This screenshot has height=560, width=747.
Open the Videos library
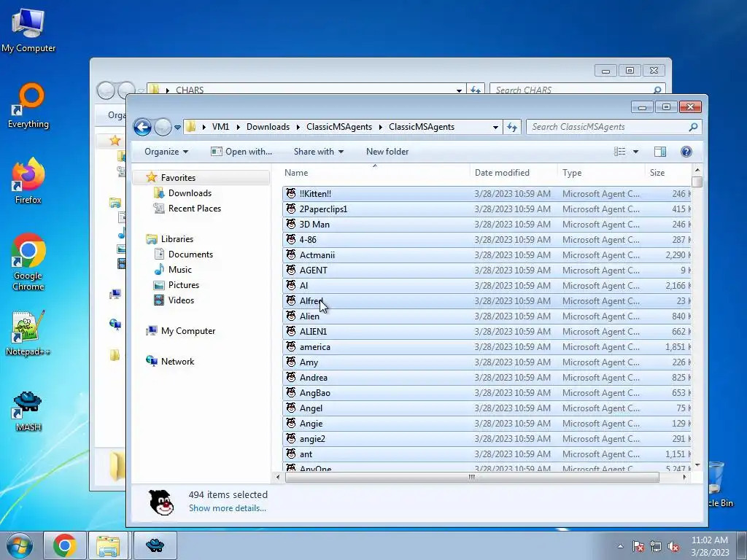(x=181, y=300)
